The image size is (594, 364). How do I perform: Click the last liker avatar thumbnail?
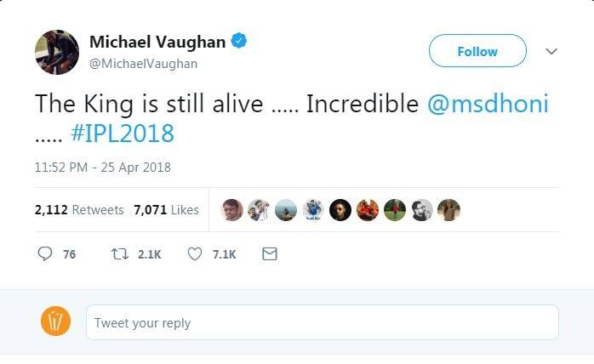coord(448,210)
